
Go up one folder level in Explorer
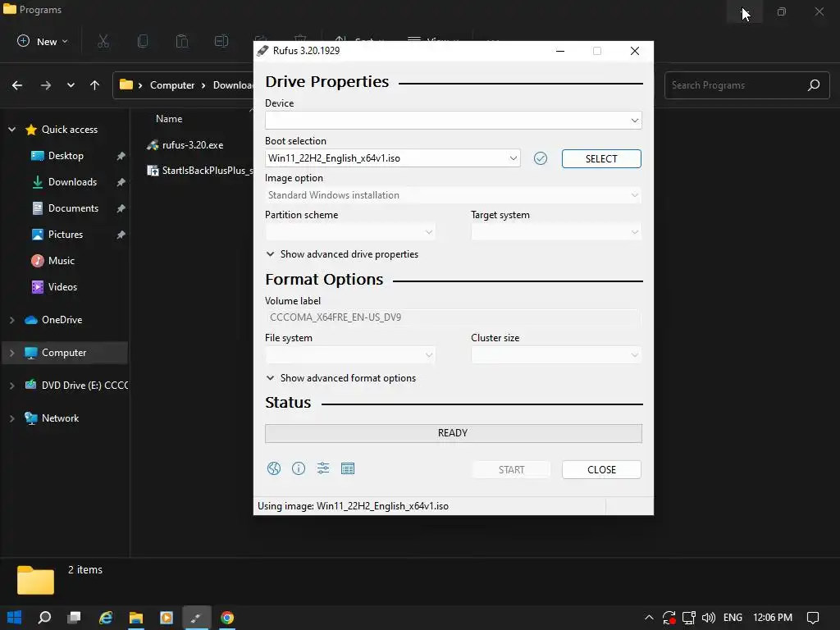[x=95, y=85]
